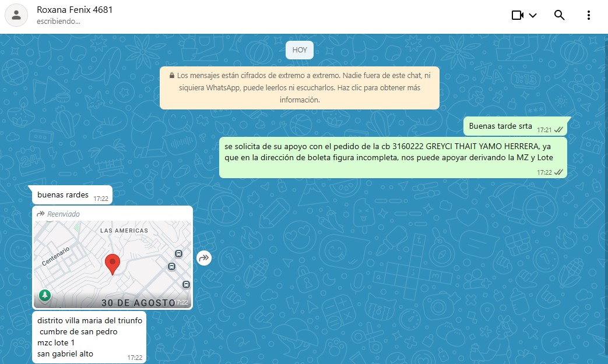The width and height of the screenshot is (608, 364).
Task: Click Roxana Fenix profile avatar
Action: pyautogui.click(x=16, y=16)
